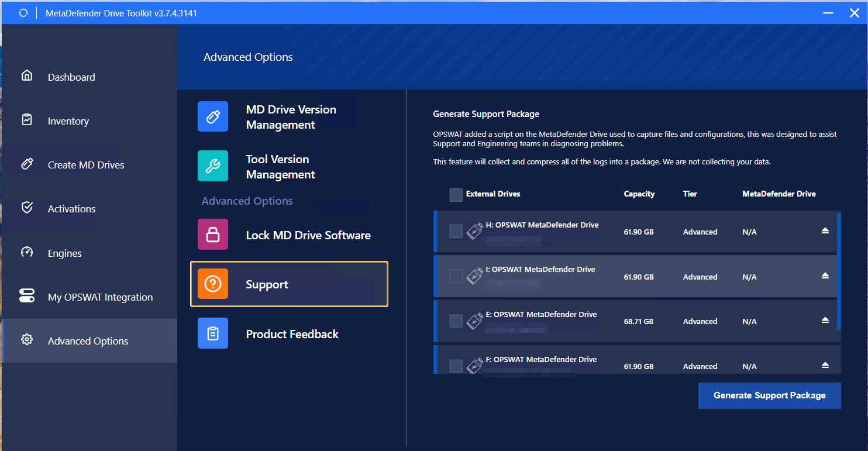Select the My OPSWAT Integration icon
This screenshot has width=868, height=451.
click(27, 296)
